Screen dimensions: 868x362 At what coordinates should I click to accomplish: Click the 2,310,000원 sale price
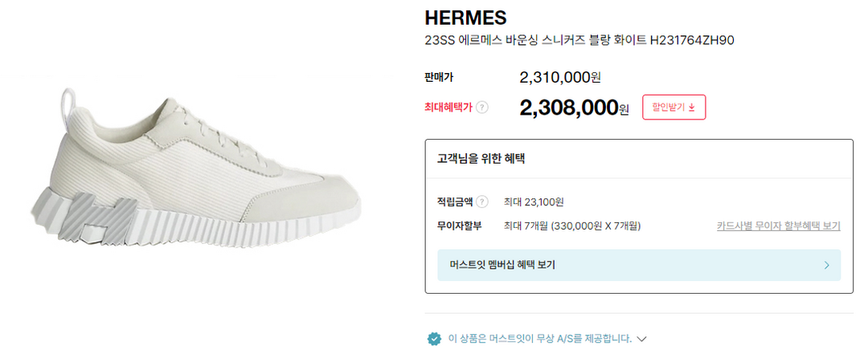[x=560, y=78]
